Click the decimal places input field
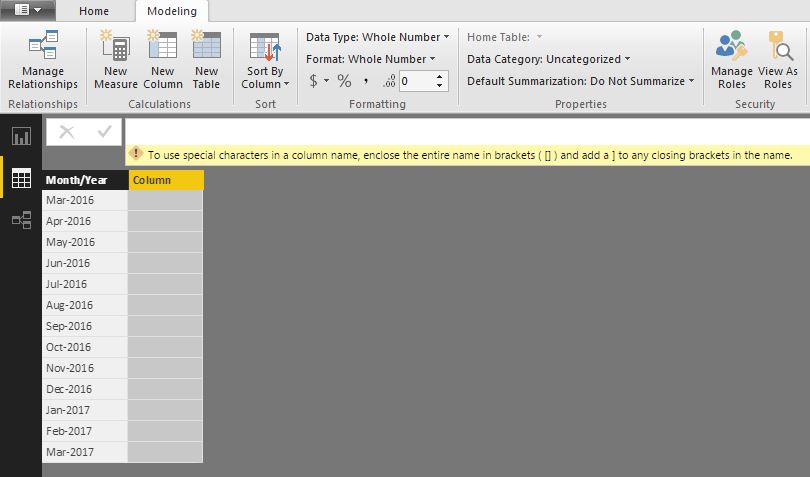 point(416,81)
